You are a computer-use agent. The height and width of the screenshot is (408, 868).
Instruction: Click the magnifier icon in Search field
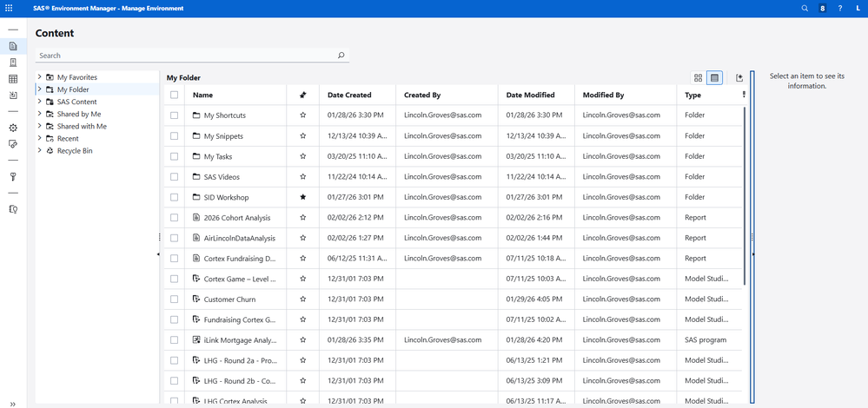[341, 56]
